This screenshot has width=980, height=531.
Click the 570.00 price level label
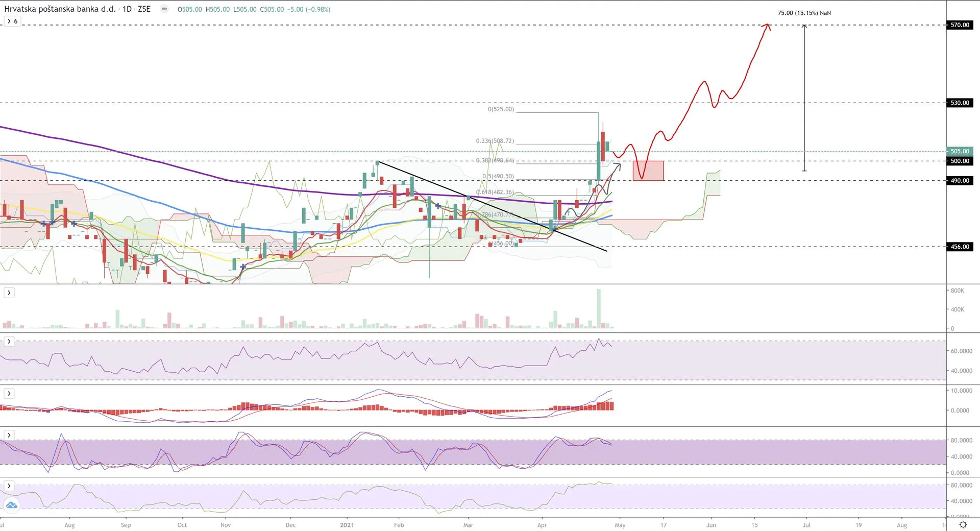pyautogui.click(x=960, y=25)
